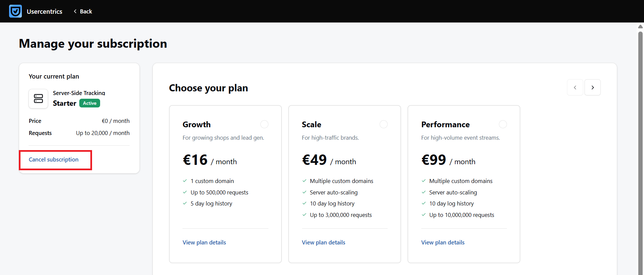
Task: Click the Performance plan card title
Action: [x=445, y=125]
